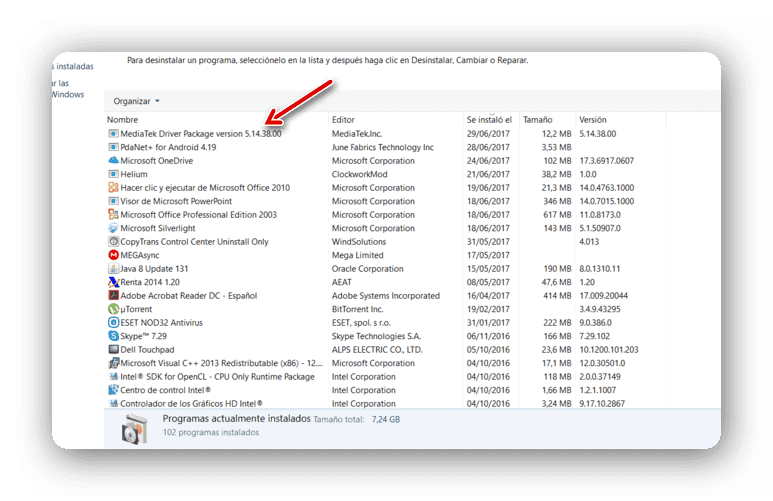Screen dimensions: 773x501
Task: Click the Renta 2014 icon
Action: point(113,282)
